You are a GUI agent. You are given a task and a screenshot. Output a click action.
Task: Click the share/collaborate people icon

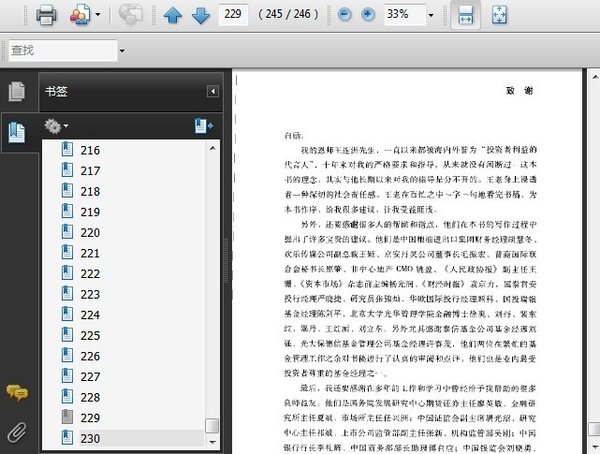tap(80, 15)
